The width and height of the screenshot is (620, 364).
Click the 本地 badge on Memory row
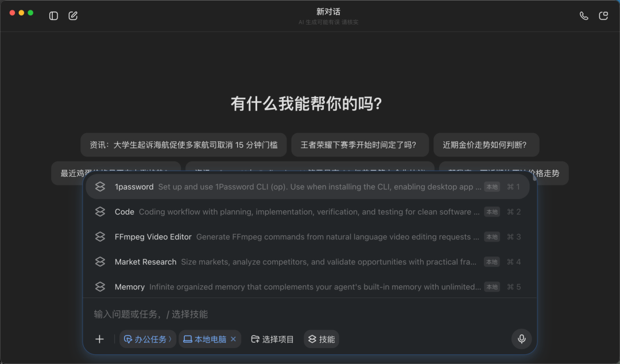(492, 286)
